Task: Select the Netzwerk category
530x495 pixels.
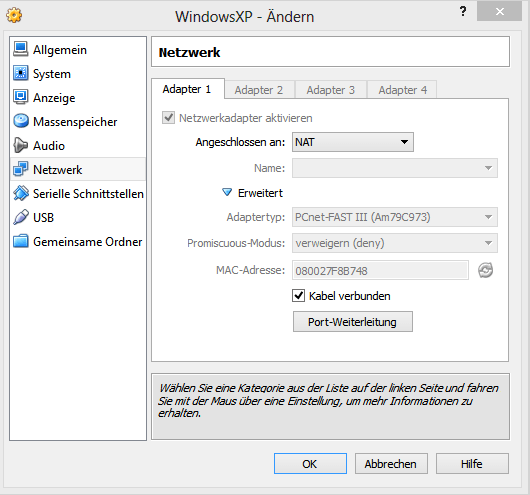Action: [78, 169]
